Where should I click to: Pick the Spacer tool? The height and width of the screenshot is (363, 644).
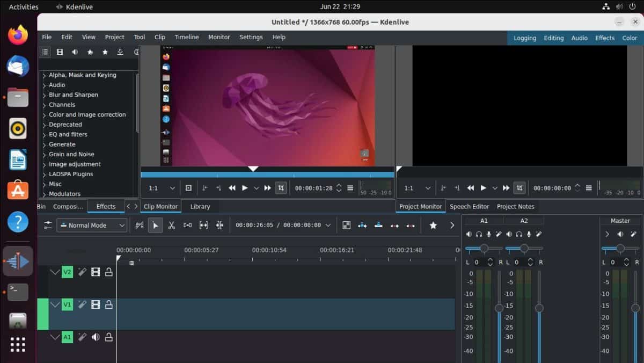point(187,225)
